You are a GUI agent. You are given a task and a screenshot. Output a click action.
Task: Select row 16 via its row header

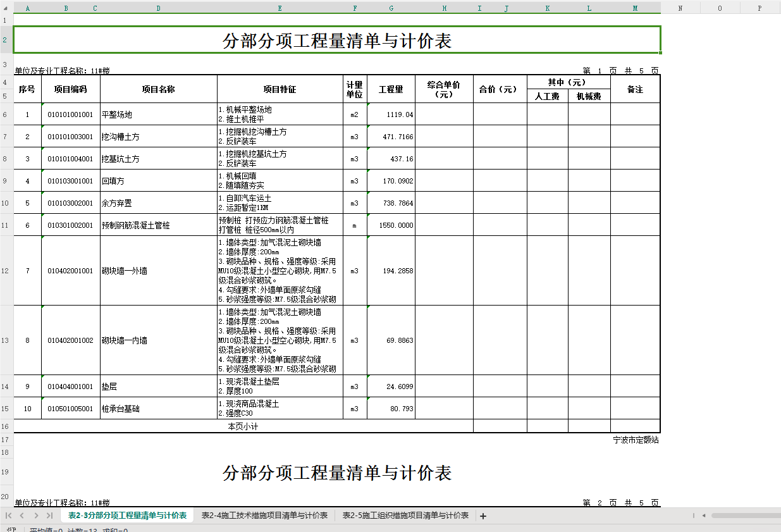[5, 426]
